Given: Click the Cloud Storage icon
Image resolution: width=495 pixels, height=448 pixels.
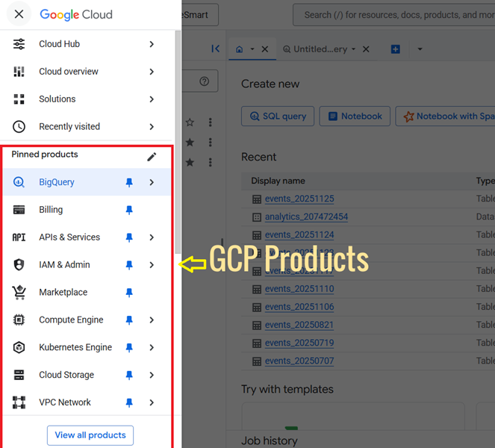Looking at the screenshot, I should coord(19,375).
